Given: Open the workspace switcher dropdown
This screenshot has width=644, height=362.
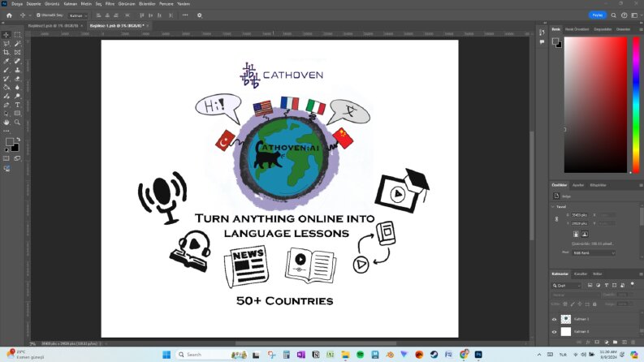Looking at the screenshot, I should [x=636, y=15].
